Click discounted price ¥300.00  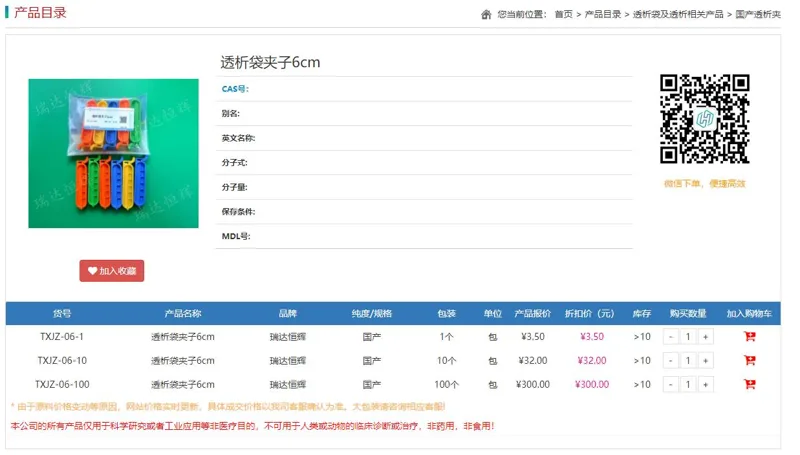(592, 385)
